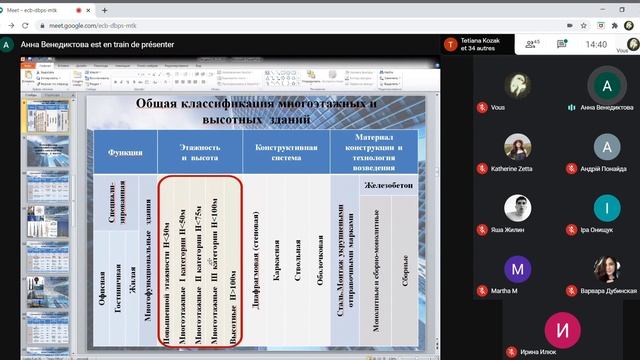
Task: Select justify alignment in the PowerPoint paragraph group
Action: (195, 82)
